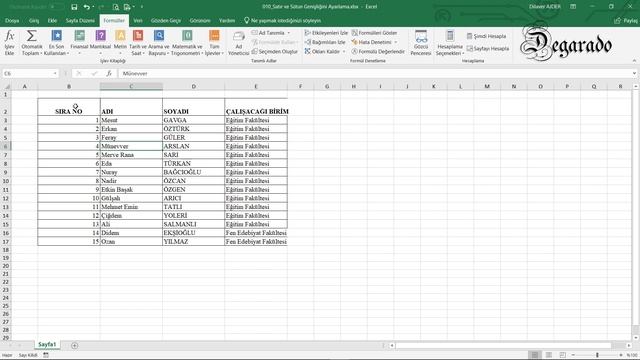Add a new sheet with plus icon
This screenshot has width=640, height=360.
pyautogui.click(x=74, y=345)
